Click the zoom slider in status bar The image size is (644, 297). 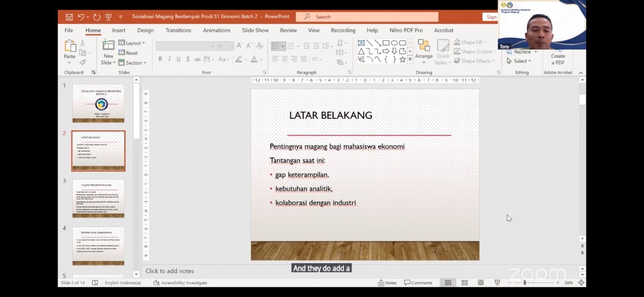pos(524,283)
